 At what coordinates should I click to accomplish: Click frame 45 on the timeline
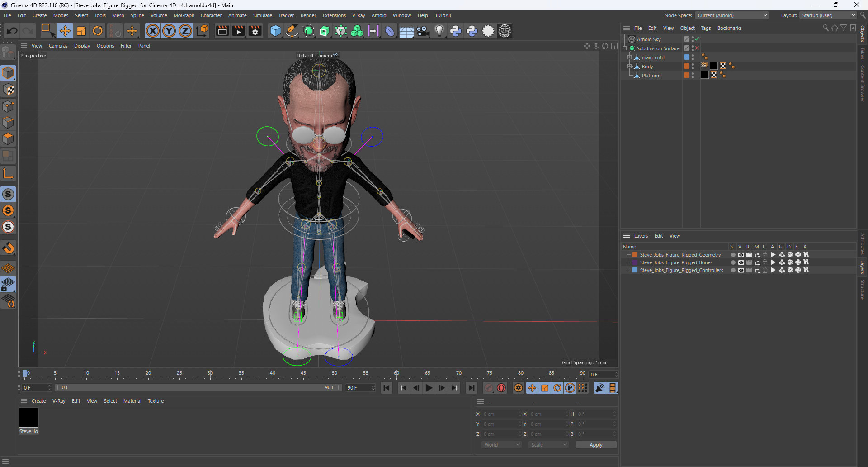[x=303, y=373]
